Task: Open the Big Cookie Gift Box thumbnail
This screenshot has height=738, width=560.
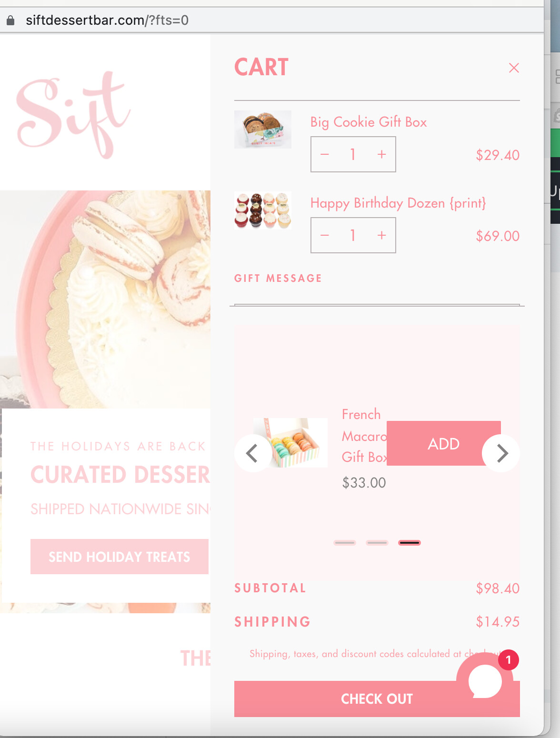Action: coord(263,130)
